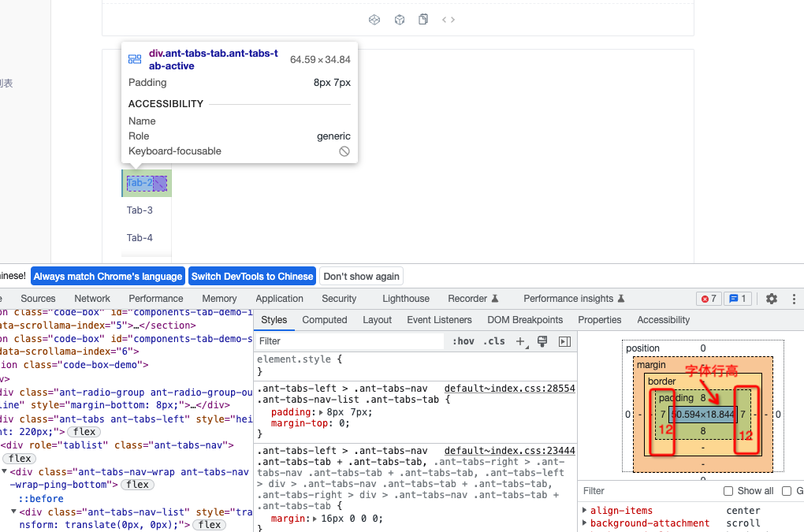
Task: Open DevTools three-dot menu
Action: click(x=794, y=298)
